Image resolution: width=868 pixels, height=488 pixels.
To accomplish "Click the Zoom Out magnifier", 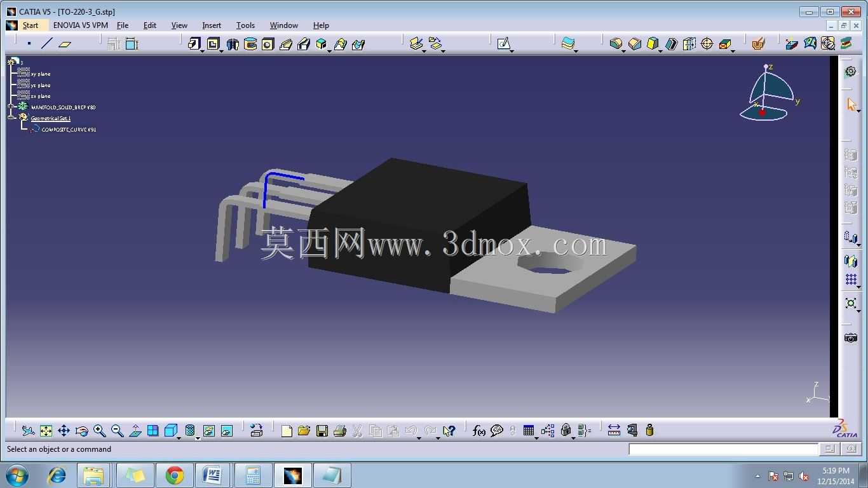I will tap(117, 431).
